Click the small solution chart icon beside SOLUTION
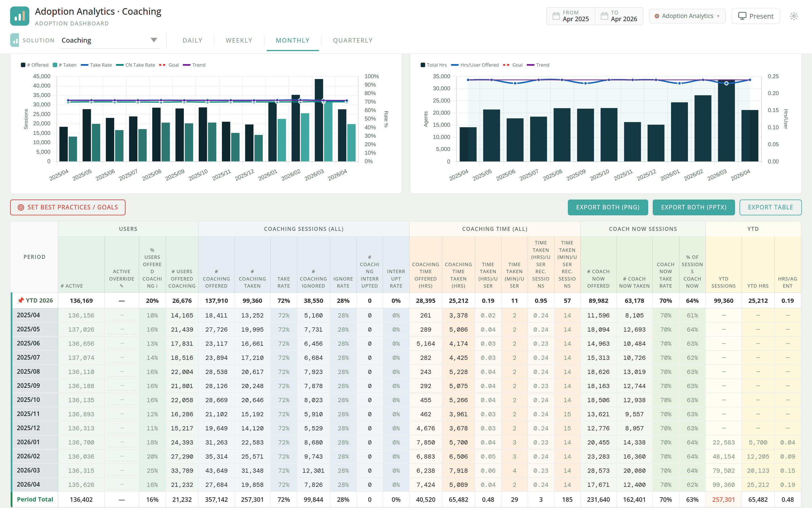The image size is (812, 508). point(14,40)
